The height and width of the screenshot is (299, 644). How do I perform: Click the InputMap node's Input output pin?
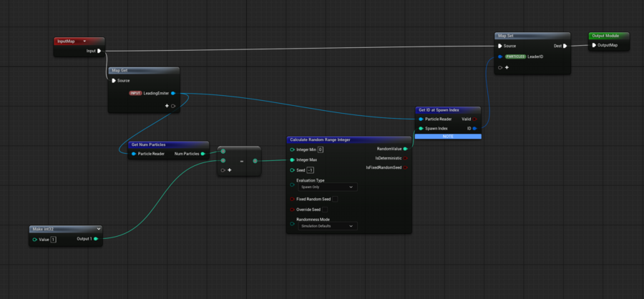point(99,51)
